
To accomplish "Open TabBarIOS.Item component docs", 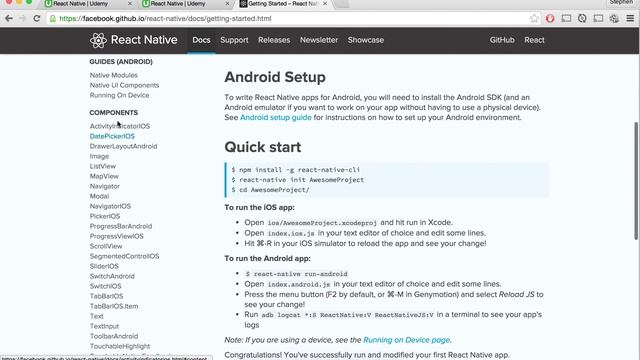I will coord(114,306).
